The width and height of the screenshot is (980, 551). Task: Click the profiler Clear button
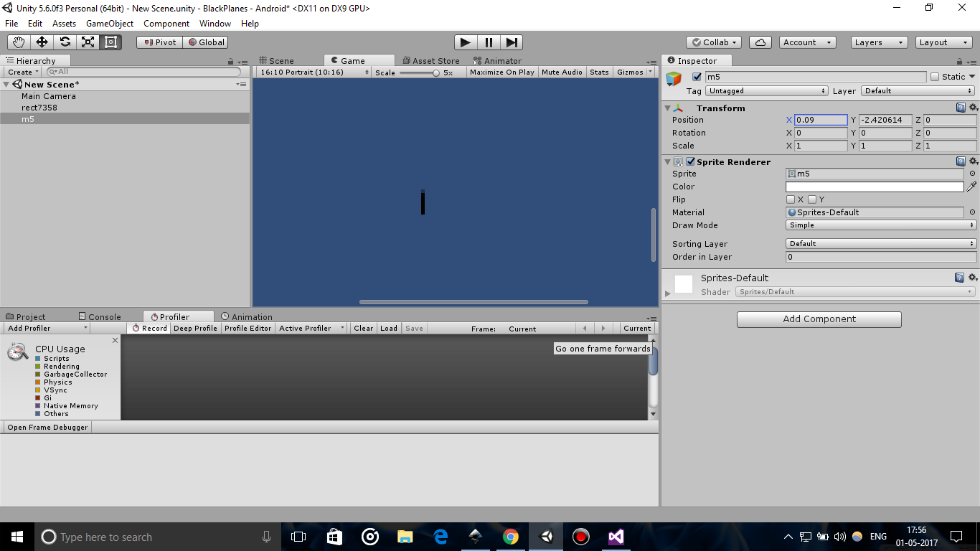tap(364, 328)
